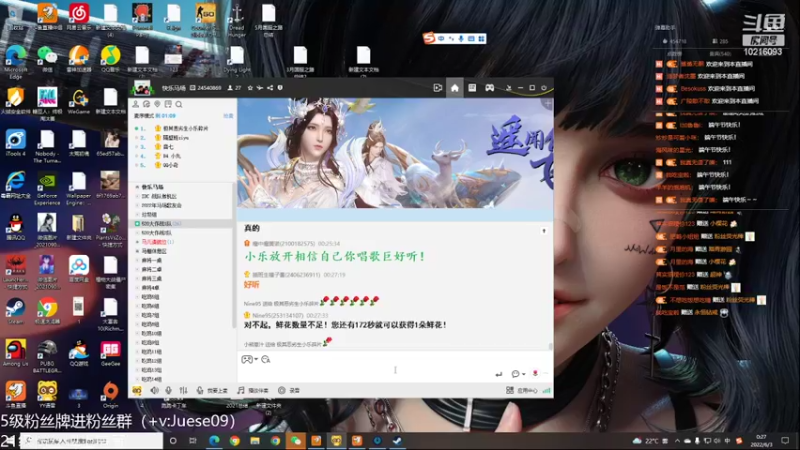Open the notification center at taskbar end
Viewport: 800px width, 450px height.
click(785, 441)
